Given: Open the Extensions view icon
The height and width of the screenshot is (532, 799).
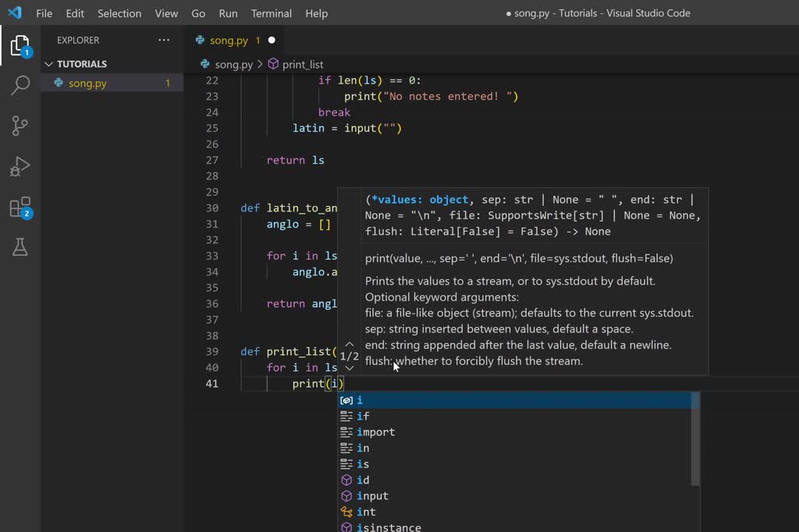Looking at the screenshot, I should 20,207.
